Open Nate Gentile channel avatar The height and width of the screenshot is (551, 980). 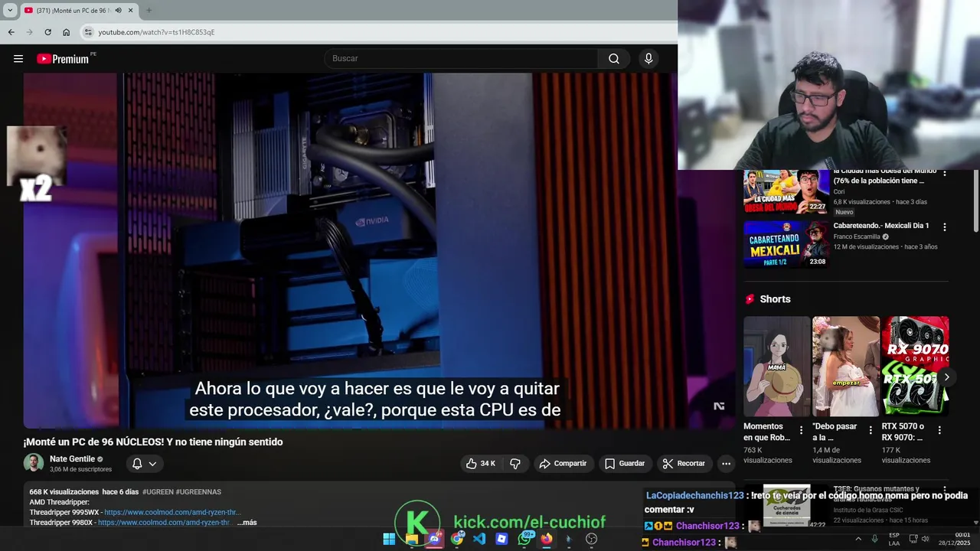pos(34,463)
